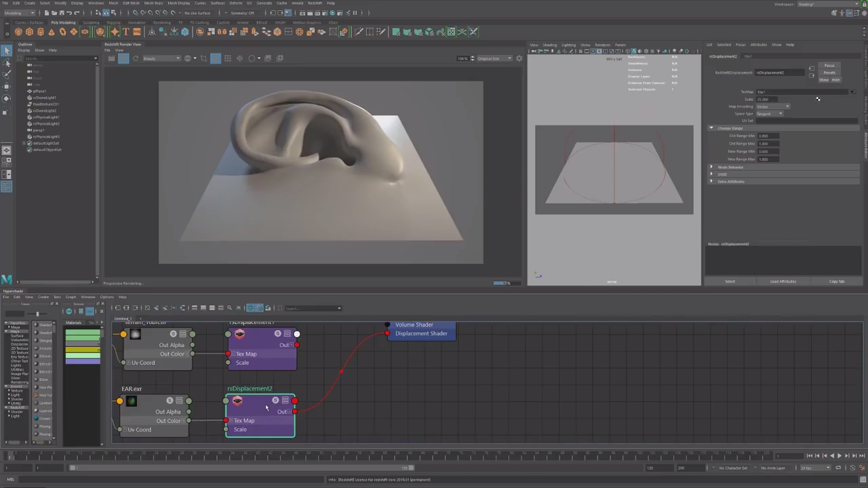Switch to the Rendering shelf tab
The width and height of the screenshot is (868, 488).
162,22
